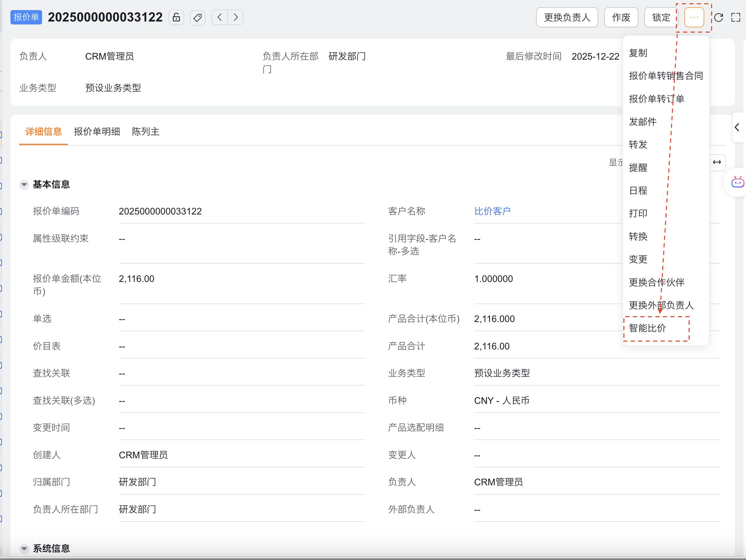Choose 报价单转销售合同 menu option
Screen dimensions: 746x560
(x=666, y=76)
